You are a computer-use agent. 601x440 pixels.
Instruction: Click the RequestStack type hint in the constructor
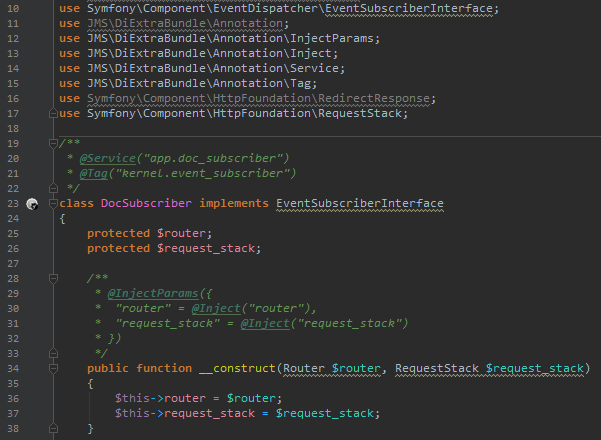click(437, 368)
